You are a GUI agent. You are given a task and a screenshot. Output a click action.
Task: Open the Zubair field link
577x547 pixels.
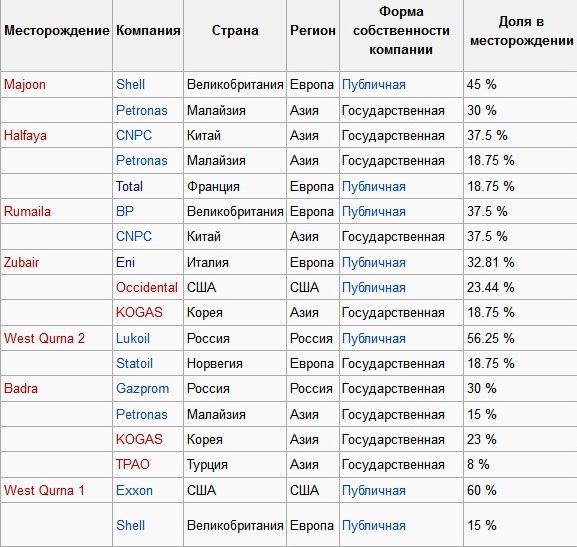[21, 262]
